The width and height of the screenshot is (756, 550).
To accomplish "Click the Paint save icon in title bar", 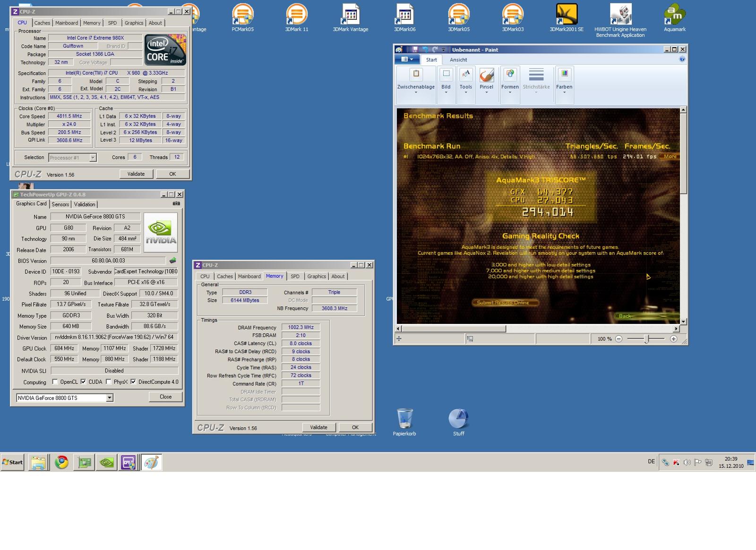I will (x=415, y=50).
